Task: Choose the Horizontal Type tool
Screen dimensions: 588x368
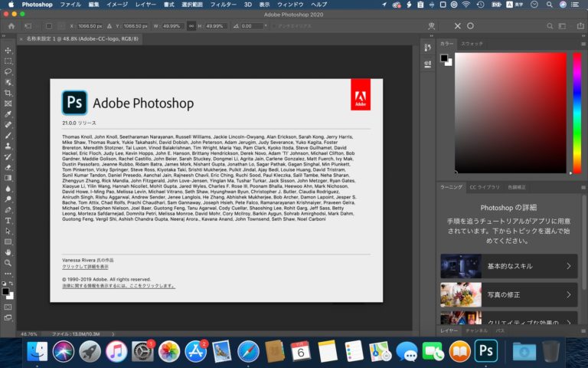Action: 8,219
